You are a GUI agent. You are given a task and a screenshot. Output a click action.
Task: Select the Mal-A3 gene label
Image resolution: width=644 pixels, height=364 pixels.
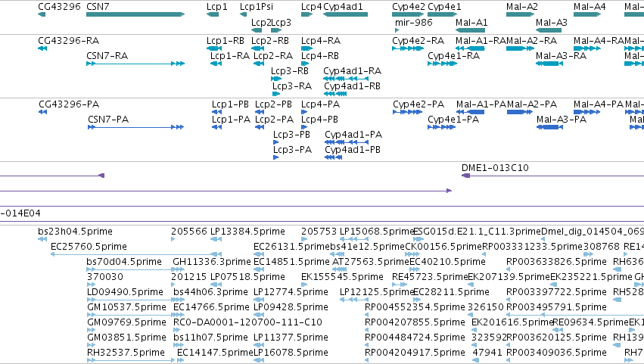[552, 23]
